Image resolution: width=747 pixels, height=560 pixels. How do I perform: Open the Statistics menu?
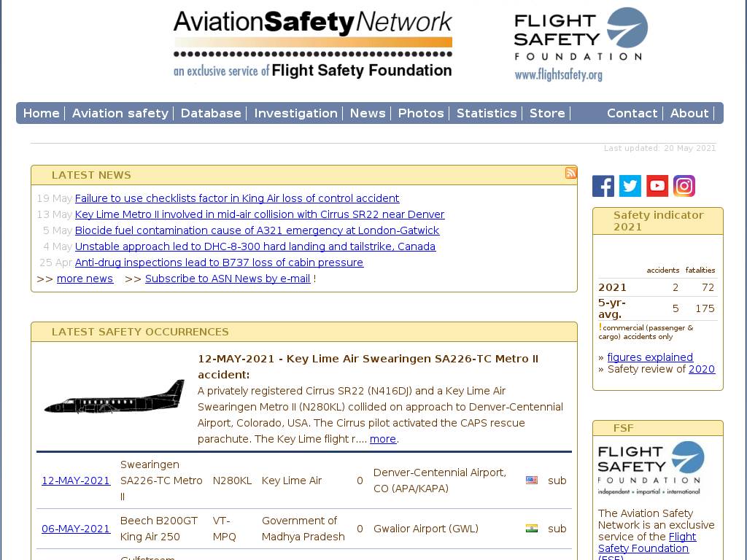point(487,113)
